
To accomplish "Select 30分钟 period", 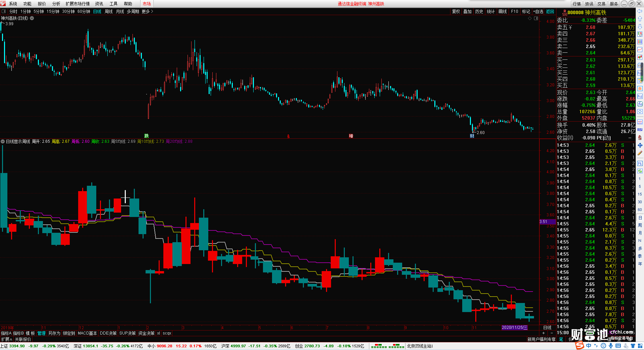I will (x=68, y=11).
